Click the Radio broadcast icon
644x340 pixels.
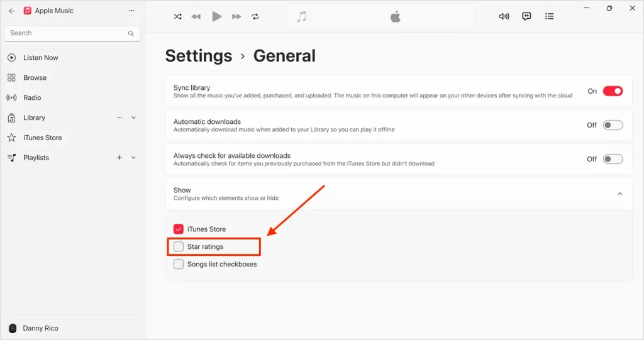click(11, 98)
